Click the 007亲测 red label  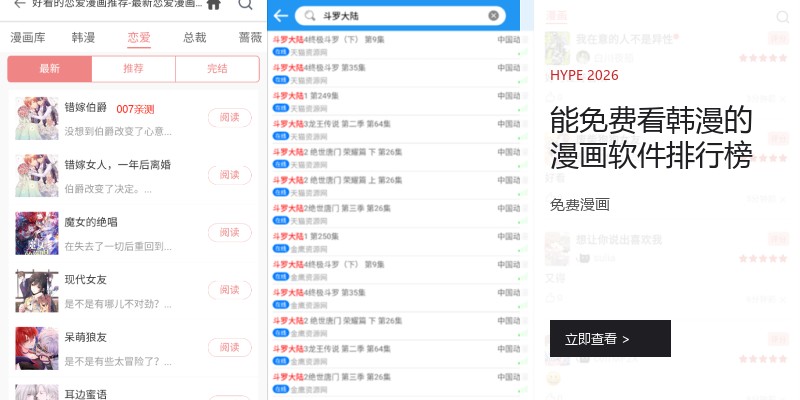coord(135,109)
